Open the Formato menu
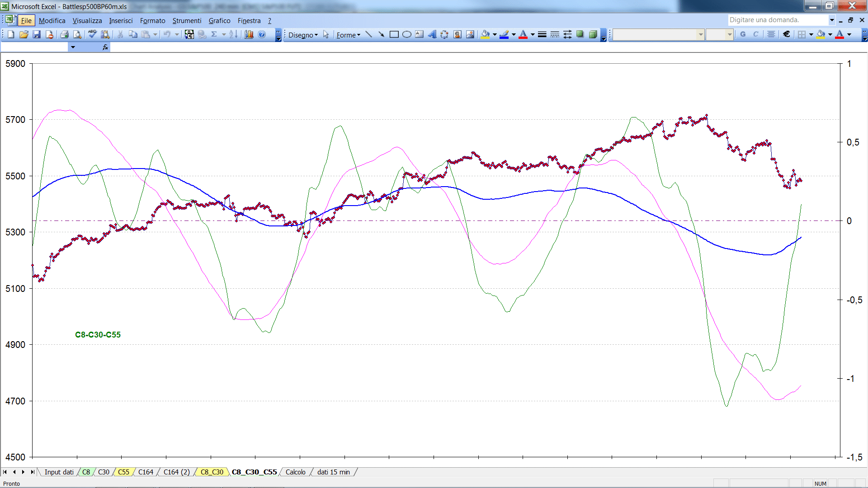The image size is (868, 488). 153,20
